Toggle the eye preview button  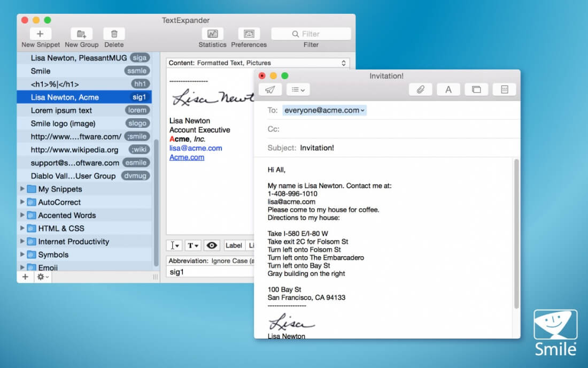[212, 246]
